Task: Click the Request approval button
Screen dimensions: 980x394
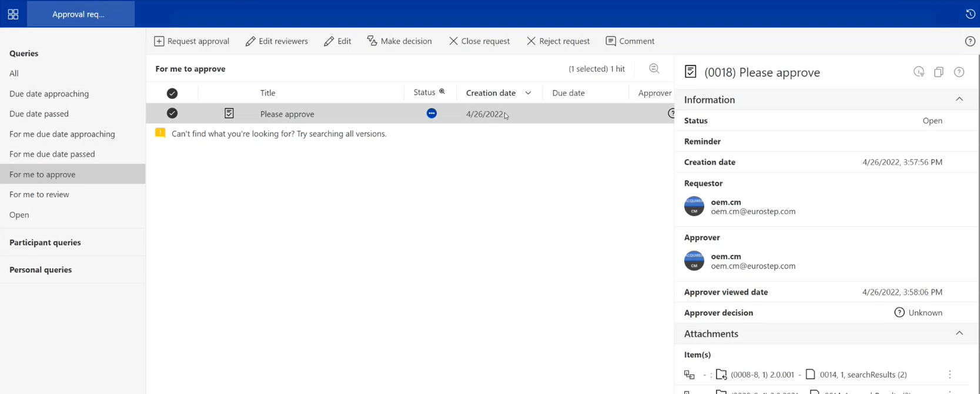Action: pos(192,41)
